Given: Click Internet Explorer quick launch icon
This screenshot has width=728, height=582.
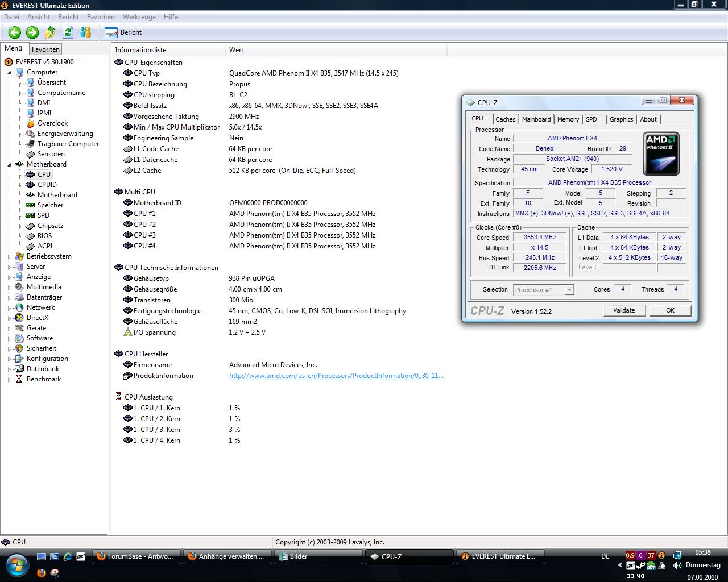Looking at the screenshot, I should [x=68, y=556].
